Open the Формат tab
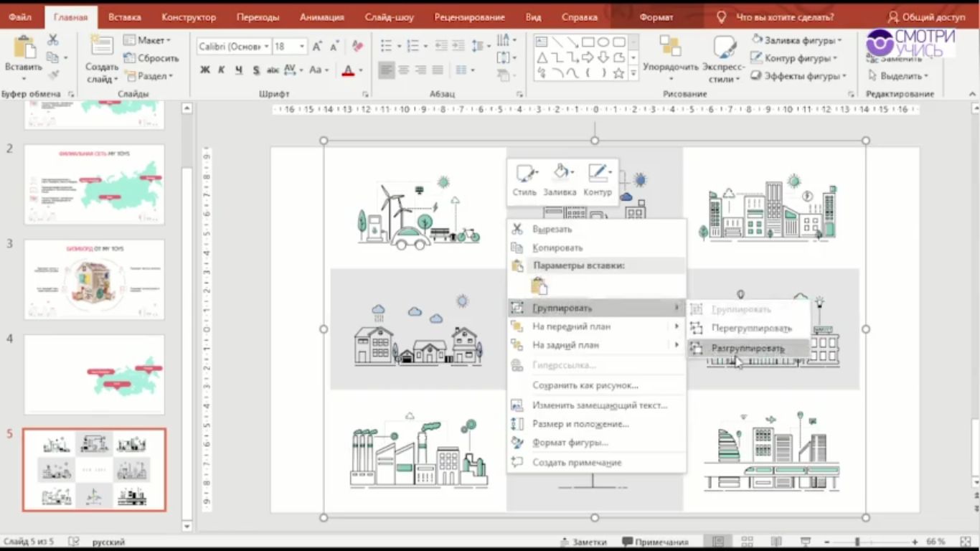Viewport: 980px width, 551px height. [x=656, y=17]
